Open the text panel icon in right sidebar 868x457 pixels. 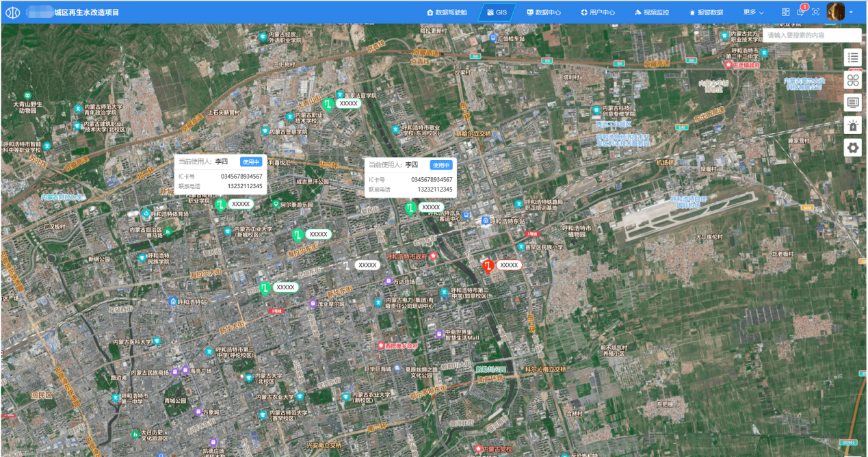(x=852, y=103)
